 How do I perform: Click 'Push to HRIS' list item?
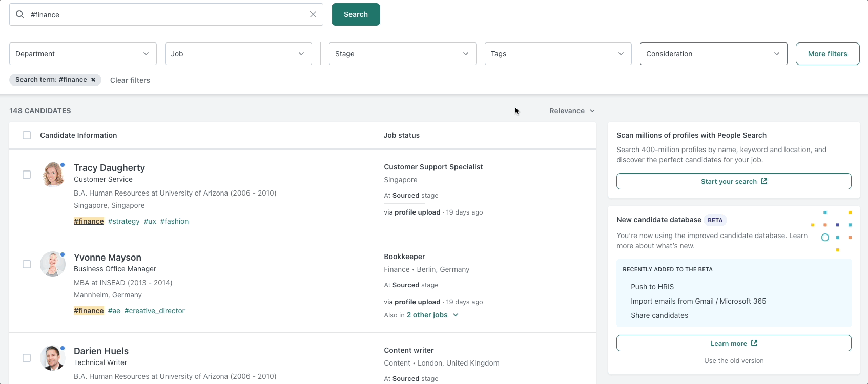652,287
